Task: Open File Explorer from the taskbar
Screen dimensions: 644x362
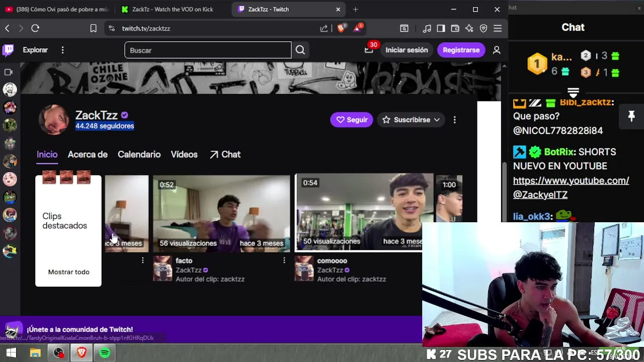Action: point(35,353)
